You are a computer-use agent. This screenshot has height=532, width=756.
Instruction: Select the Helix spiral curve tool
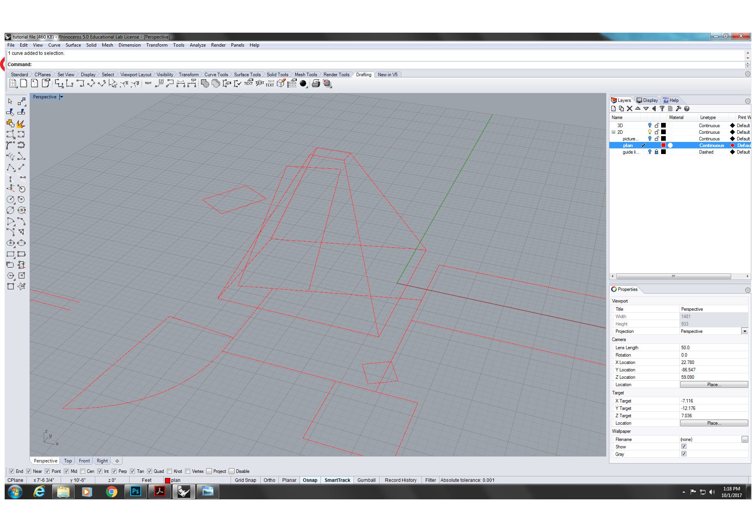click(10, 156)
